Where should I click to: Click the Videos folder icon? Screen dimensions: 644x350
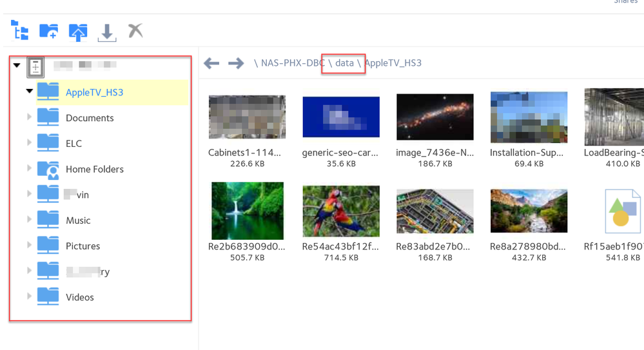48,296
